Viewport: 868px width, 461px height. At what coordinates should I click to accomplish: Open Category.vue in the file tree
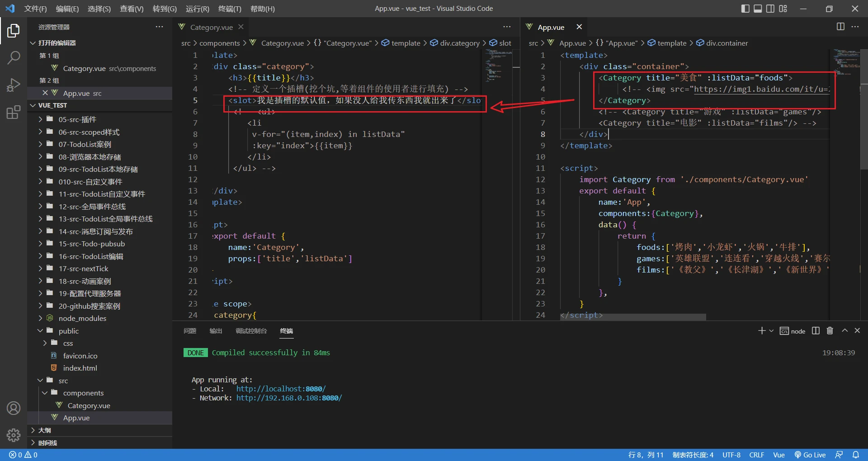pos(89,405)
